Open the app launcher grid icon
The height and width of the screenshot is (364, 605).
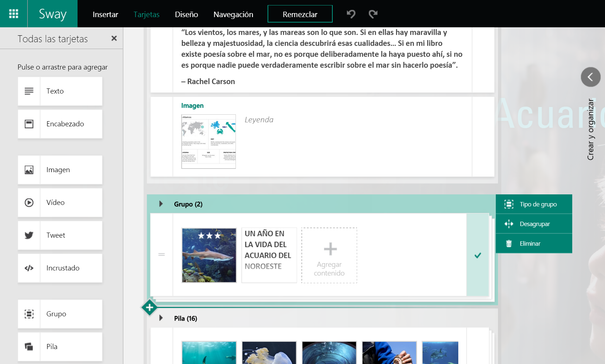[13, 14]
